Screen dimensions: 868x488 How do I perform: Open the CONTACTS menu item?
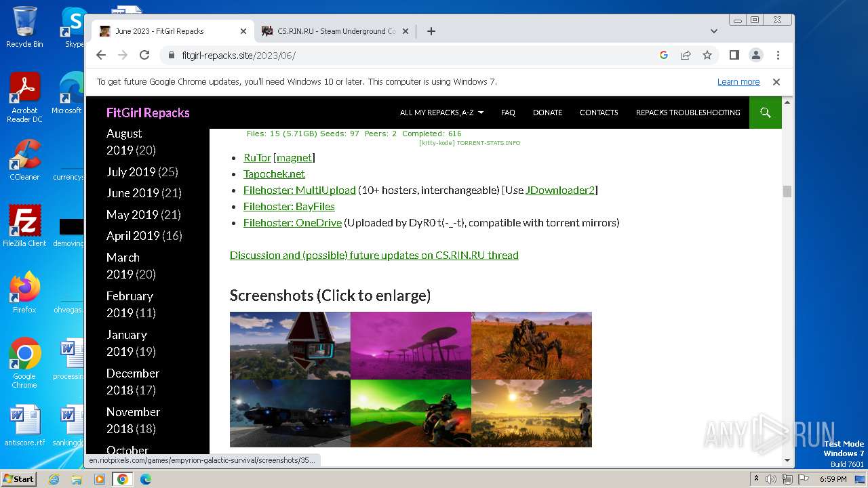point(599,113)
